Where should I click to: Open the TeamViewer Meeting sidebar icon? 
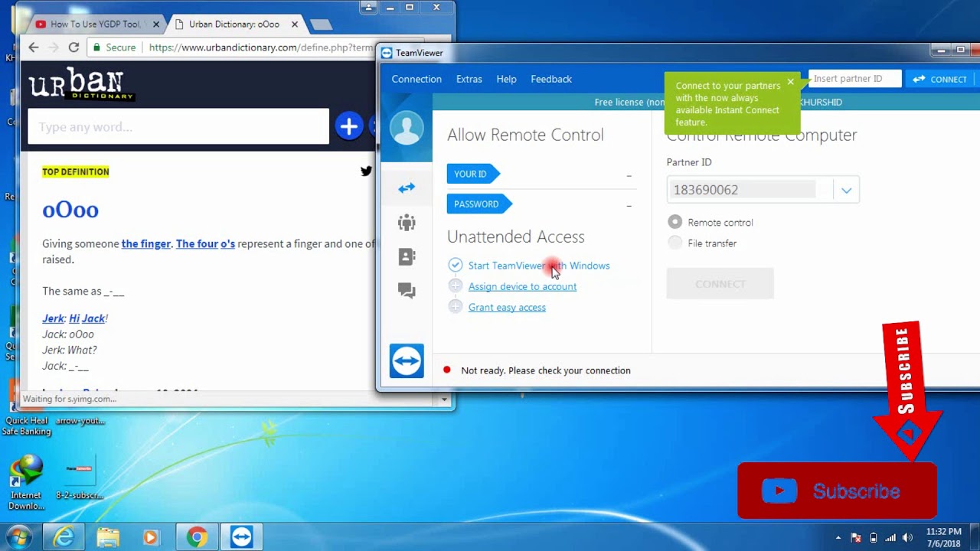pyautogui.click(x=407, y=223)
